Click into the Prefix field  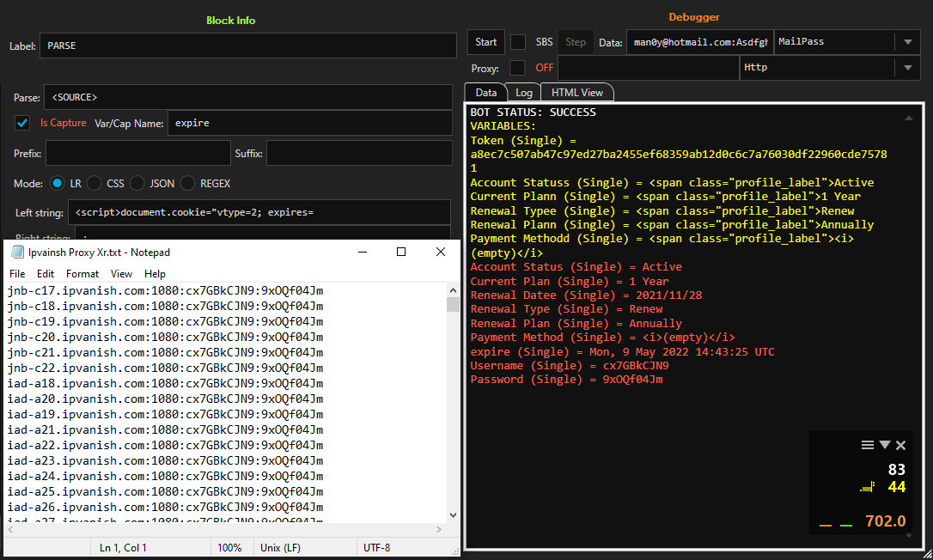(x=138, y=153)
